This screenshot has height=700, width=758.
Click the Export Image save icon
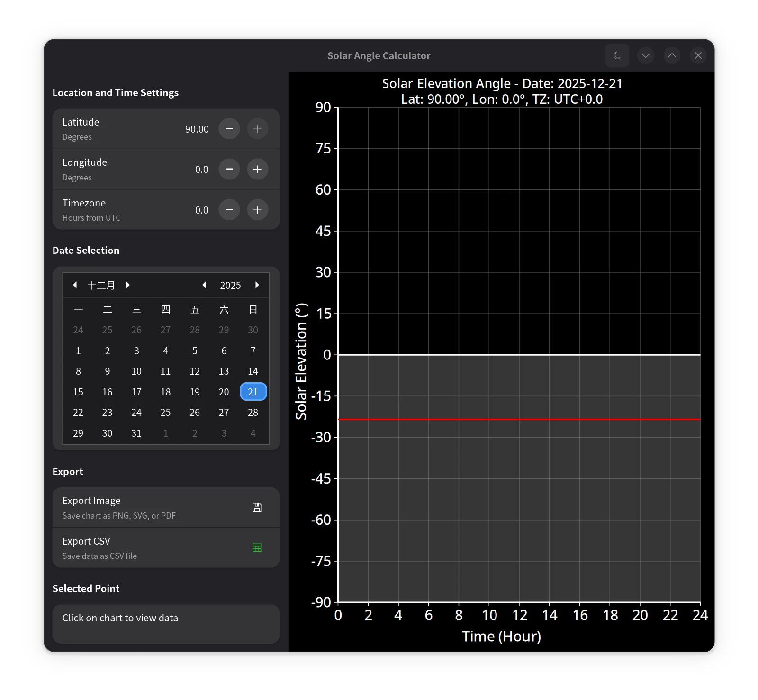tap(257, 507)
